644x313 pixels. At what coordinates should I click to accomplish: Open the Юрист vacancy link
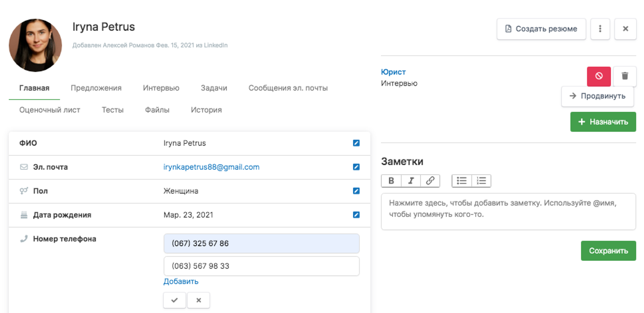tap(393, 72)
